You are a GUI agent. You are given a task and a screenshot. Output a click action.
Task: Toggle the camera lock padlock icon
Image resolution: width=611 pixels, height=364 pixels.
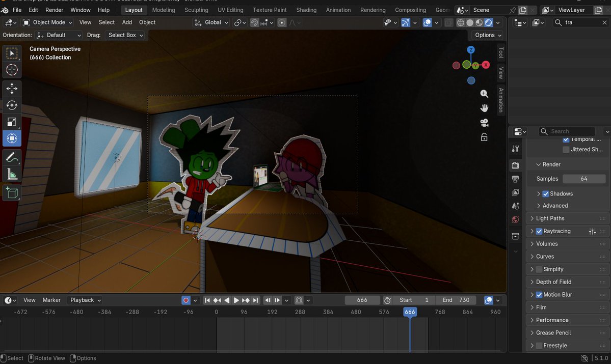coord(484,137)
